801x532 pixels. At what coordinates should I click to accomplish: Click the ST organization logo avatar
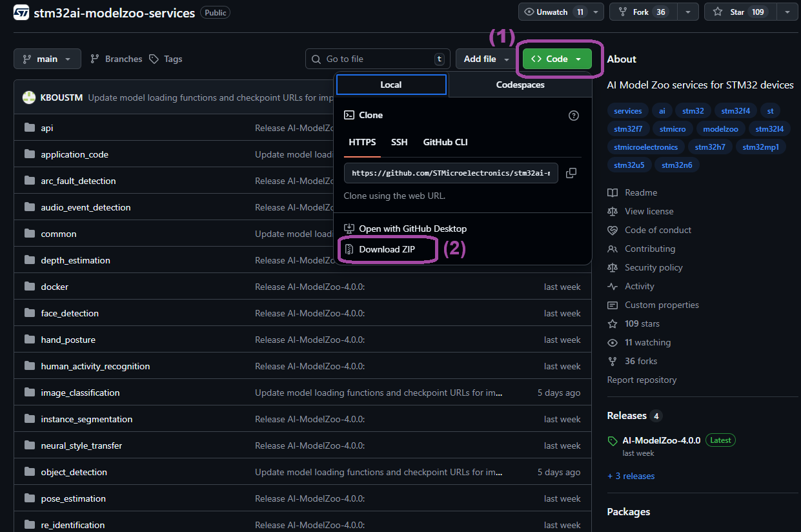pos(21,12)
